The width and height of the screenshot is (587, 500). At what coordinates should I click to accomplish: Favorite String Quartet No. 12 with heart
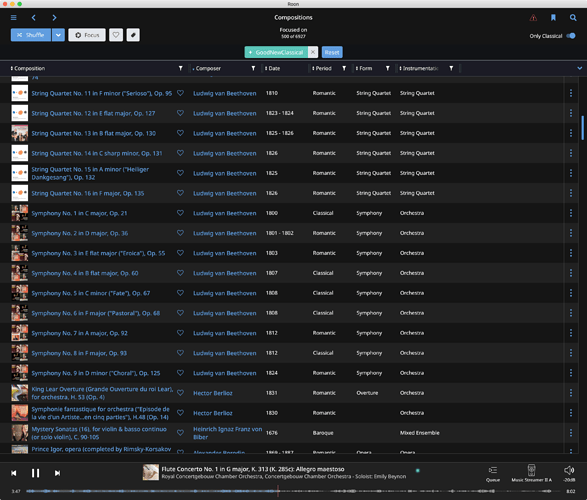(x=180, y=113)
